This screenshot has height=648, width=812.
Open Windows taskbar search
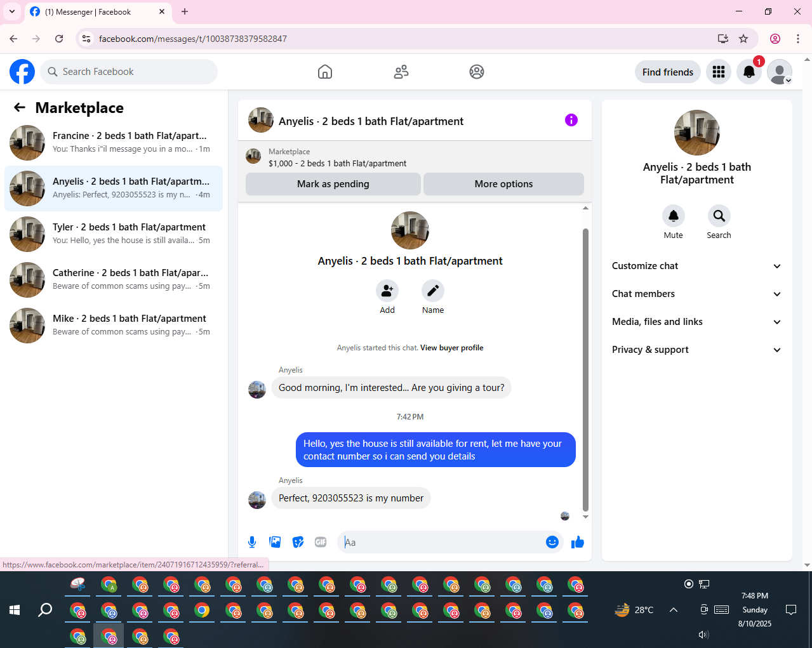45,610
